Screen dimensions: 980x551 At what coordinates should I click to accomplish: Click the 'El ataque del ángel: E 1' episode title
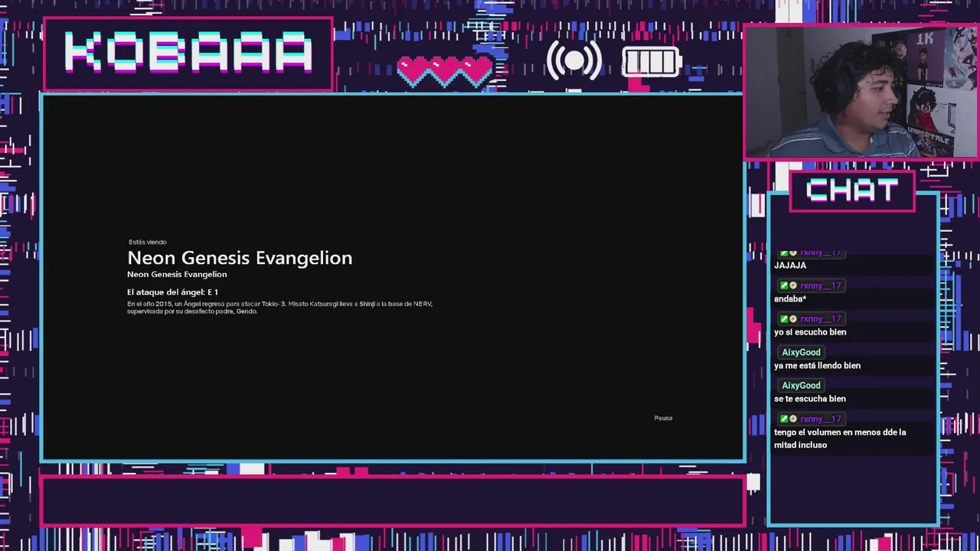[172, 292]
